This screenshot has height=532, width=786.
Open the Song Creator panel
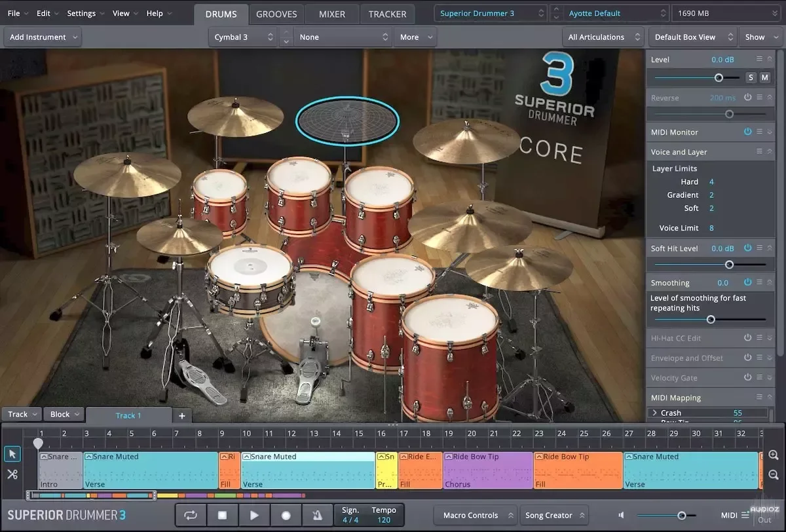click(554, 515)
